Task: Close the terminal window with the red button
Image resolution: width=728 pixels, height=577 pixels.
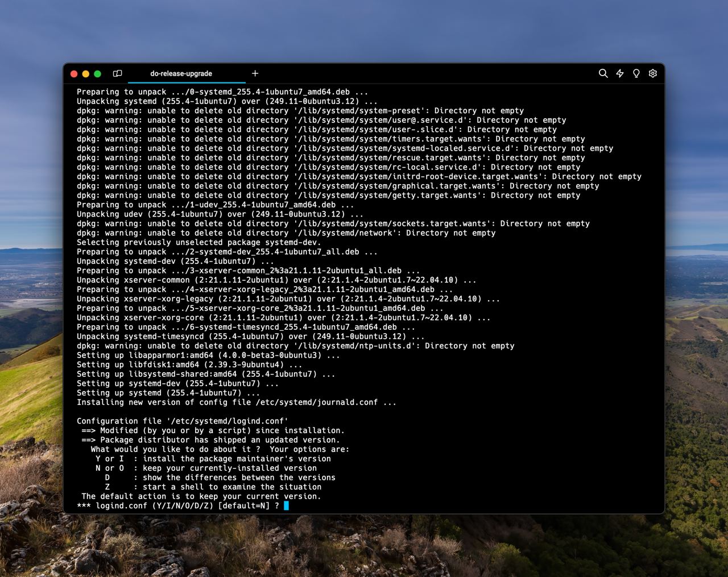Action: point(74,74)
